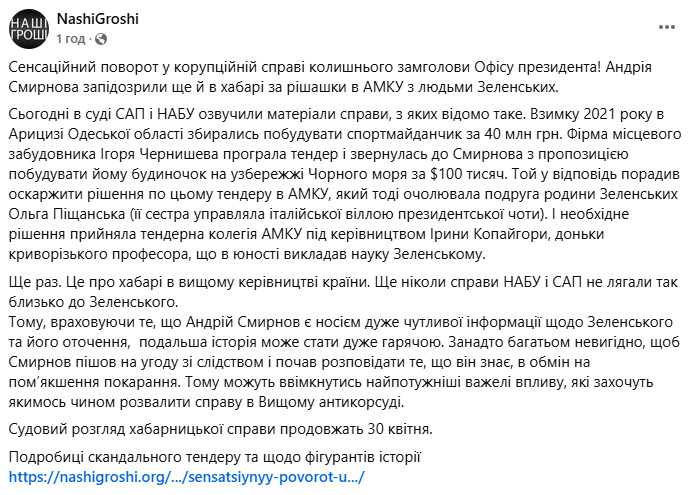
Task: Click the line "Судовий розгляд хабарницької справи"
Action: click(220, 429)
